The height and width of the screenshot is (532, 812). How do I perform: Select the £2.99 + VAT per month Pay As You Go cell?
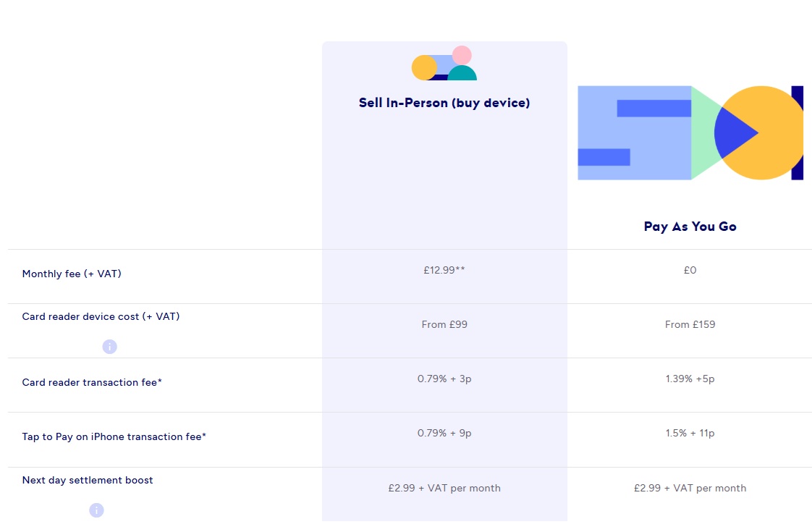pyautogui.click(x=690, y=488)
